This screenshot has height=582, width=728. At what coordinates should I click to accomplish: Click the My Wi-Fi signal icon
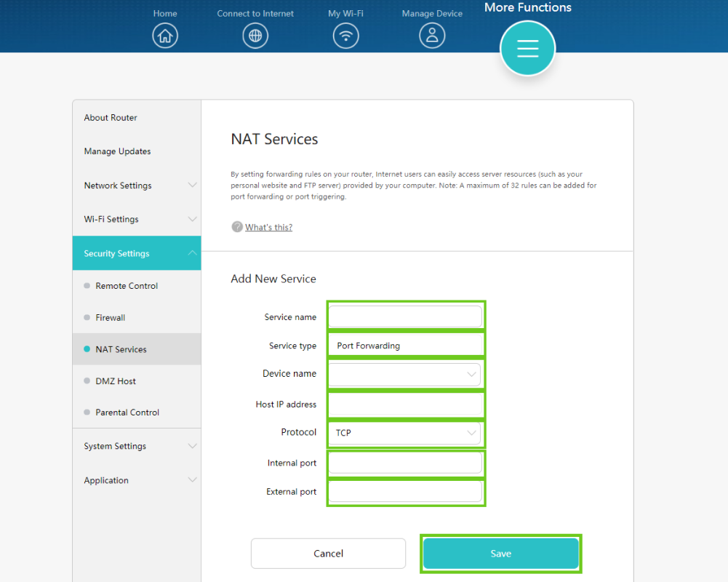(x=345, y=35)
